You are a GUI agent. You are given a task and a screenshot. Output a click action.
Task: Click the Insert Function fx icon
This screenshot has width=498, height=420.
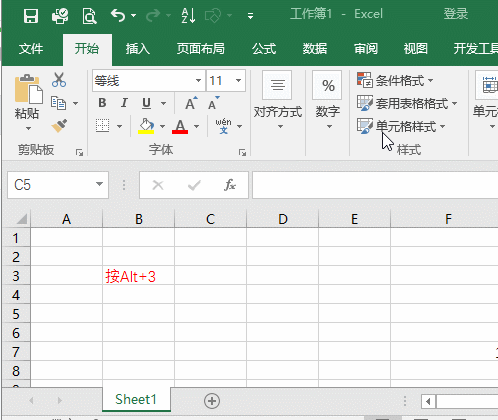tap(230, 185)
